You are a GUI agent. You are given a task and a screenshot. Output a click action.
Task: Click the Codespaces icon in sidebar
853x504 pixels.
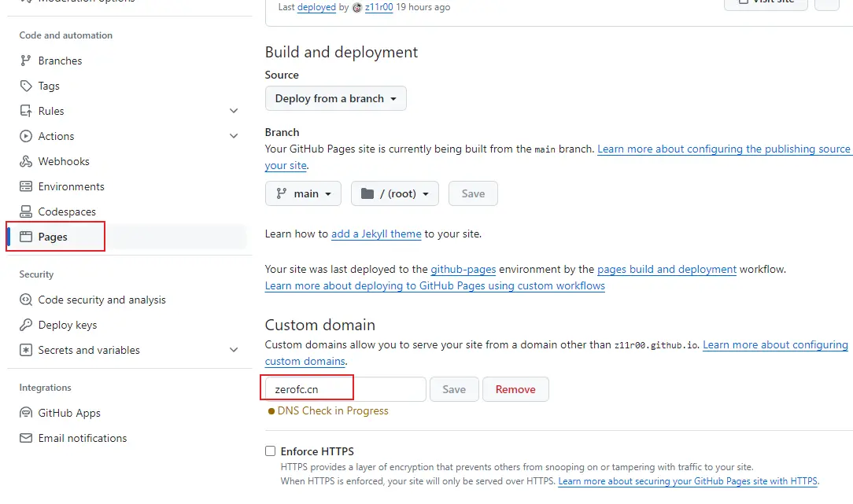[26, 212]
